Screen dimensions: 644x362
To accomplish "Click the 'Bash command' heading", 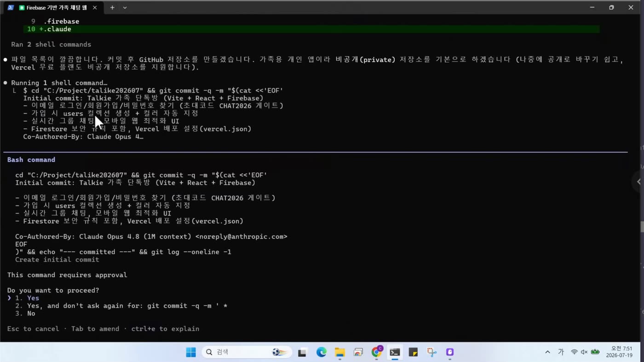I will click(x=31, y=160).
